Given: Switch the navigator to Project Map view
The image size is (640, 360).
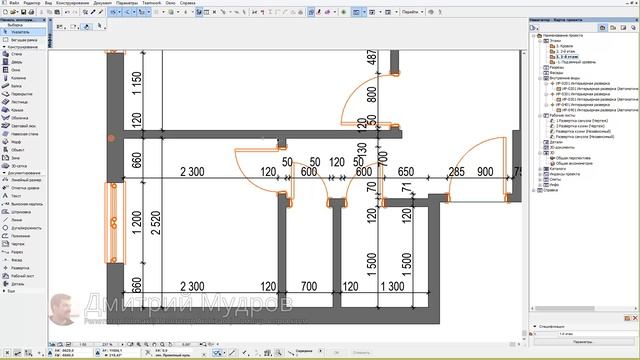Looking at the screenshot, I should [602, 28].
